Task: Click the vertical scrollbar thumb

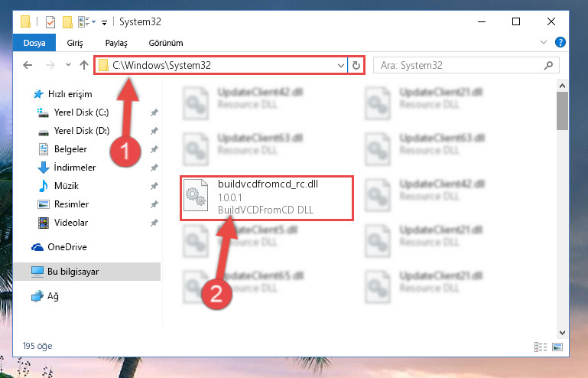Action: (562, 111)
